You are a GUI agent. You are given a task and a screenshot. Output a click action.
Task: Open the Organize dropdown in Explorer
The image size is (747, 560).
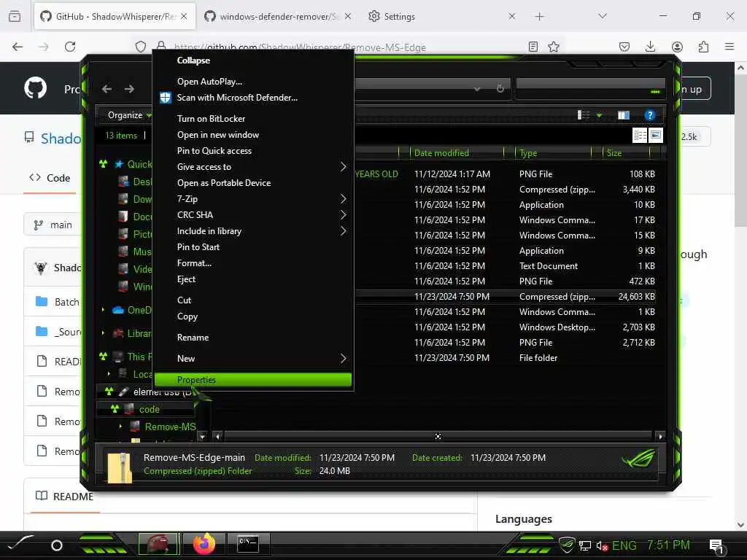click(x=129, y=115)
